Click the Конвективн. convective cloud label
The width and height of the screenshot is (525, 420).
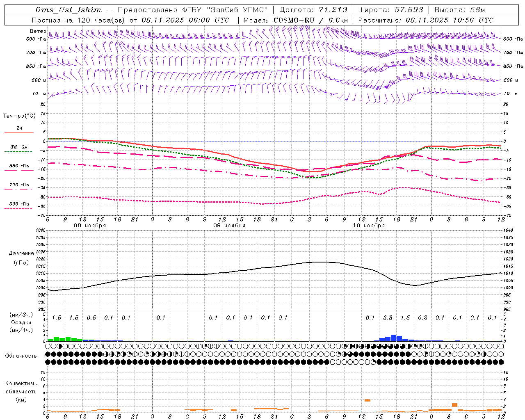(x=21, y=383)
